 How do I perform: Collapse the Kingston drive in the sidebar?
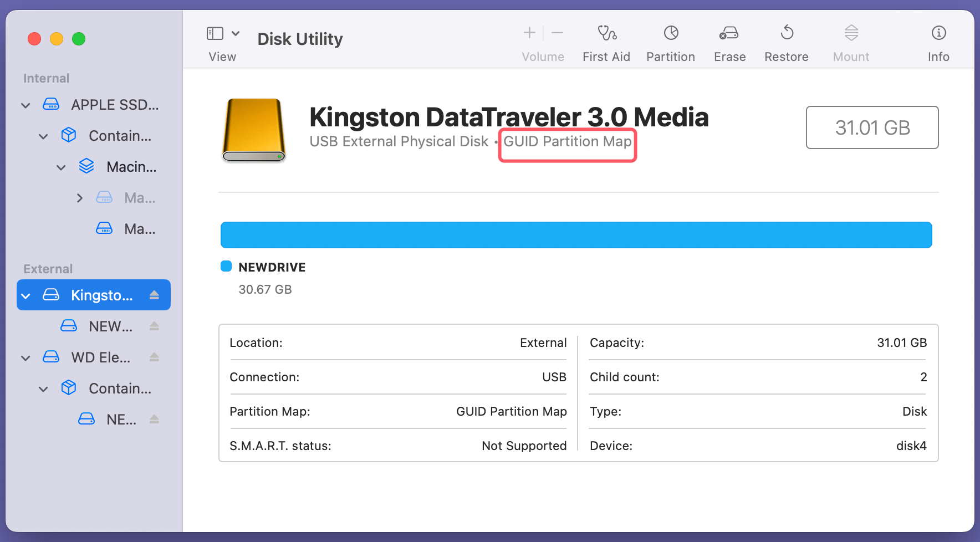(x=25, y=295)
